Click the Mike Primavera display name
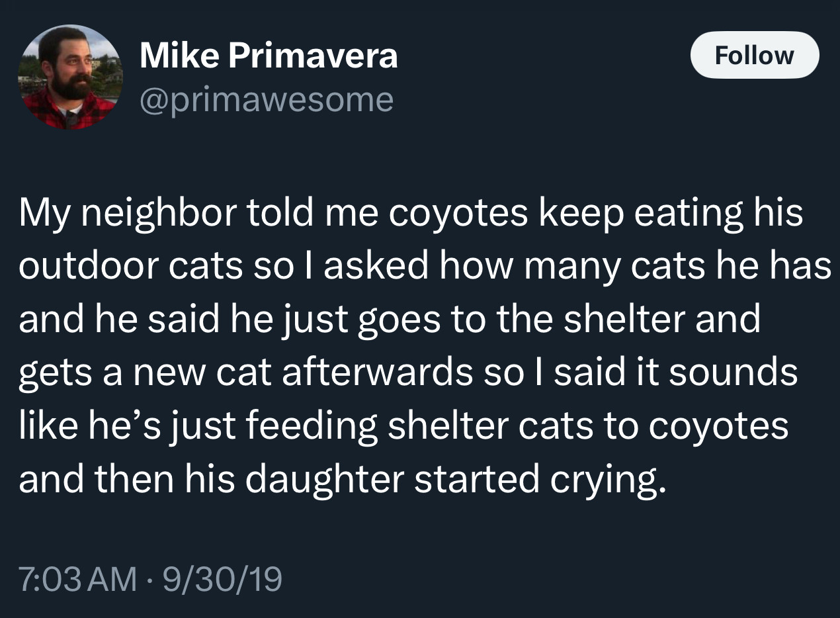The height and width of the screenshot is (618, 840). point(269,56)
